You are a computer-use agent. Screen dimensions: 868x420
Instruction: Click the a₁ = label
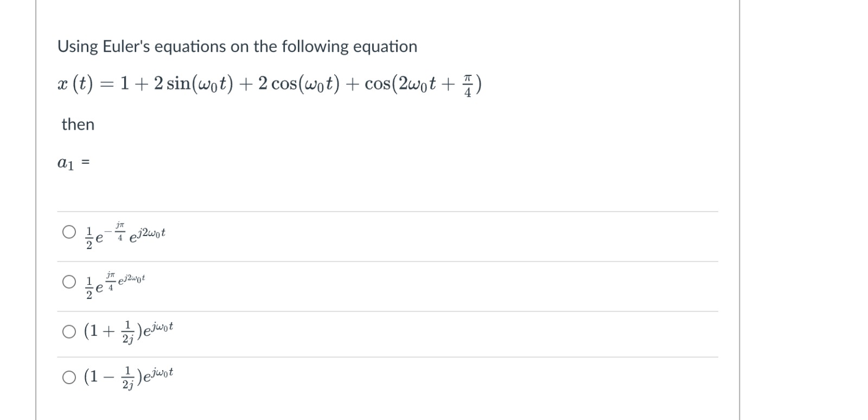pyautogui.click(x=73, y=162)
